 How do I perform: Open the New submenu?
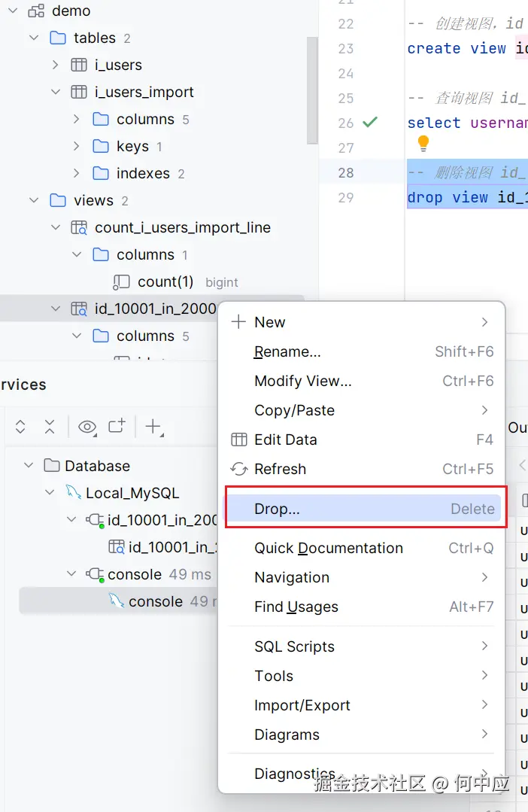363,322
